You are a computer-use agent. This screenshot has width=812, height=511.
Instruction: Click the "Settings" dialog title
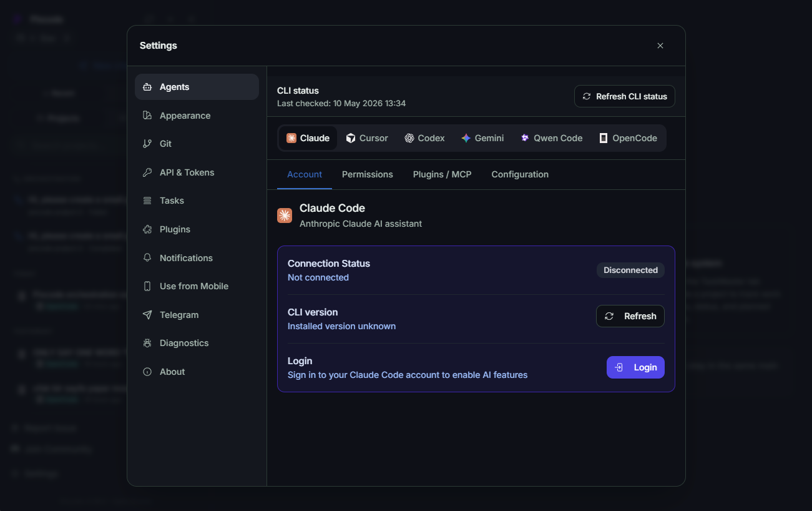point(159,46)
